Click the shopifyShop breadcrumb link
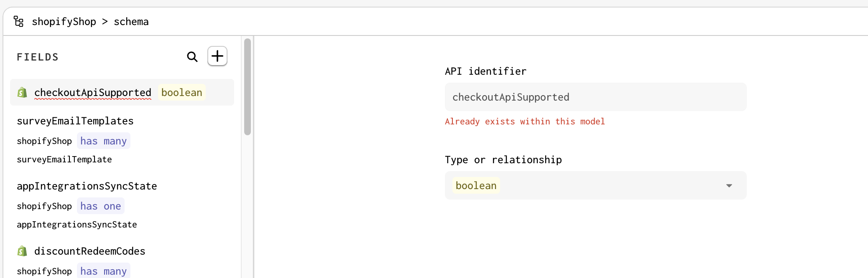Image resolution: width=868 pixels, height=278 pixels. point(64,21)
